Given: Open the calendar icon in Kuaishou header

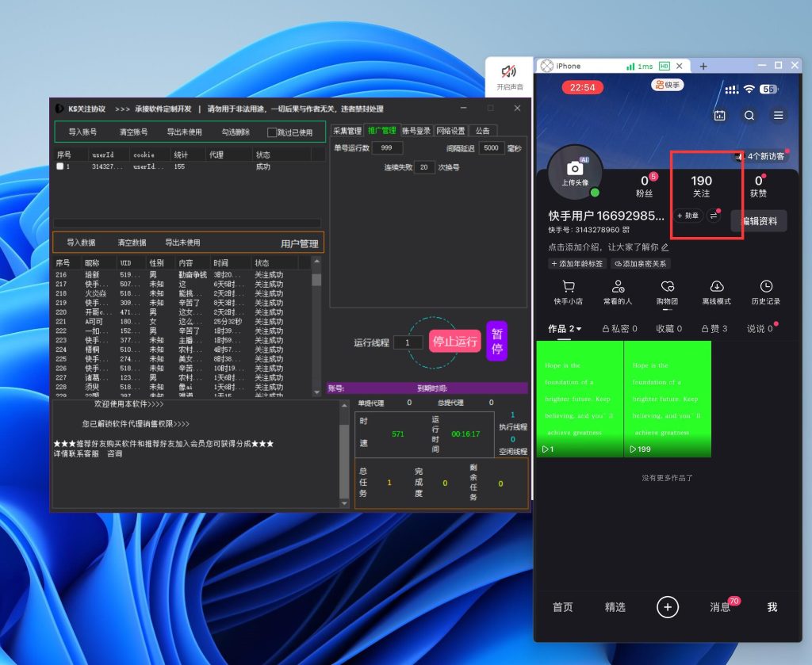Looking at the screenshot, I should [x=719, y=115].
